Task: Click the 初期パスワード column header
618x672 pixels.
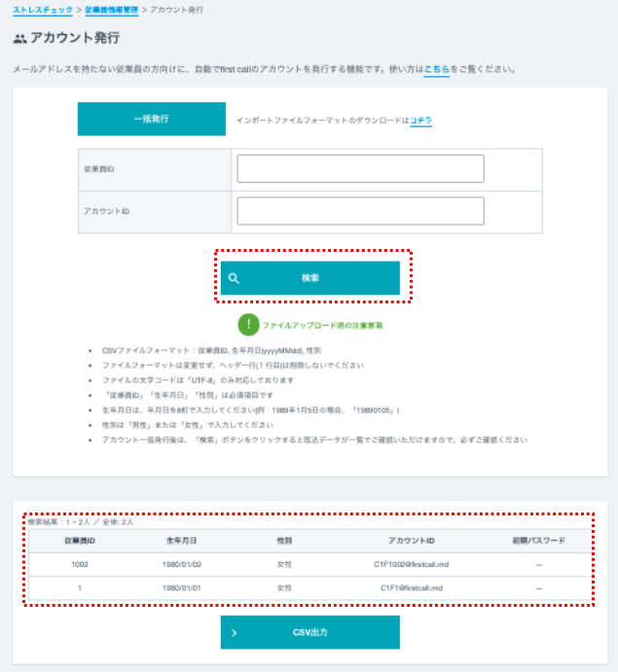Action: (x=538, y=541)
